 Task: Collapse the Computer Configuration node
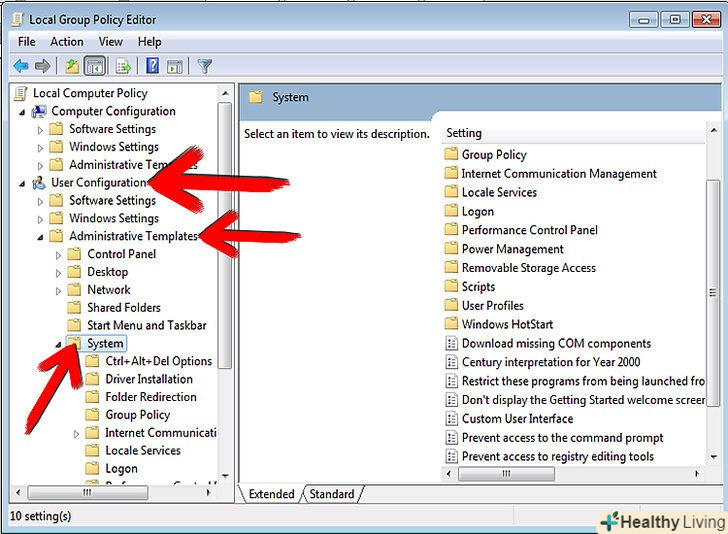[22, 112]
